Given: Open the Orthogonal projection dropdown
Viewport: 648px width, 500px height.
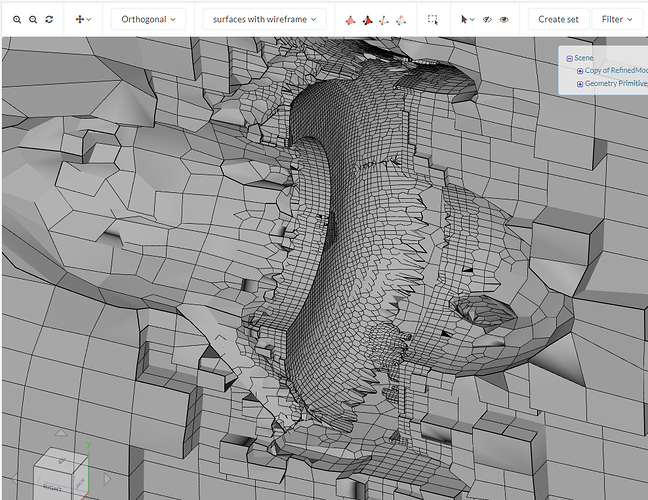Looking at the screenshot, I should [x=147, y=19].
